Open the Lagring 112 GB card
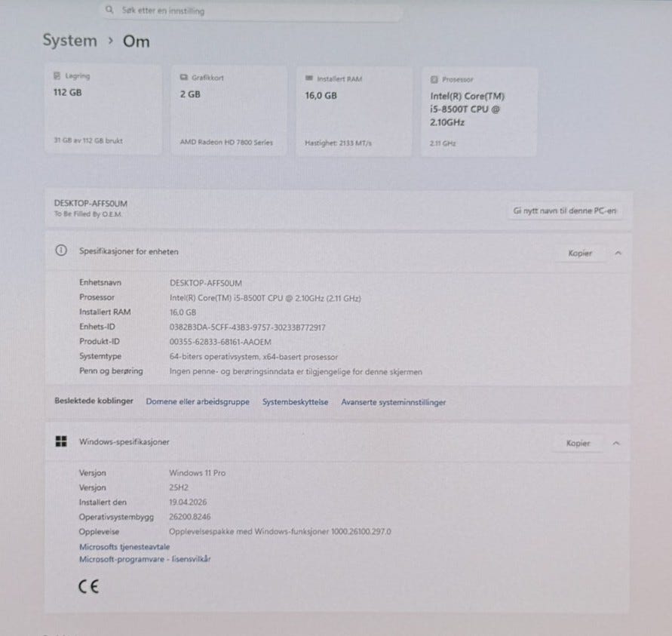672x636 pixels. tap(103, 109)
